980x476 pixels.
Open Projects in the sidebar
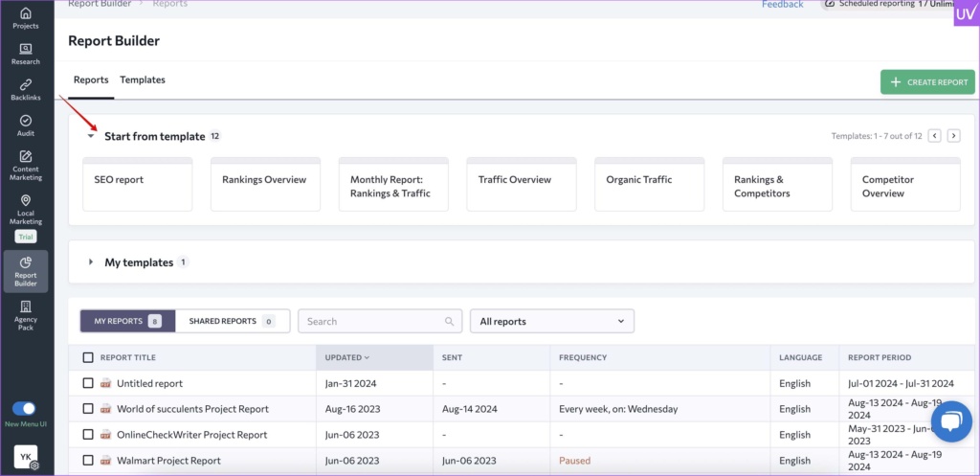coord(26,17)
